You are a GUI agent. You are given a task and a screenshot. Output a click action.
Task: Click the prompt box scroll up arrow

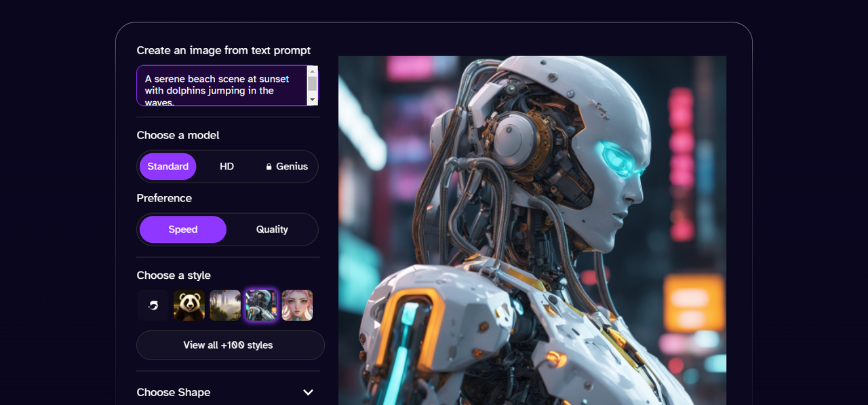313,71
